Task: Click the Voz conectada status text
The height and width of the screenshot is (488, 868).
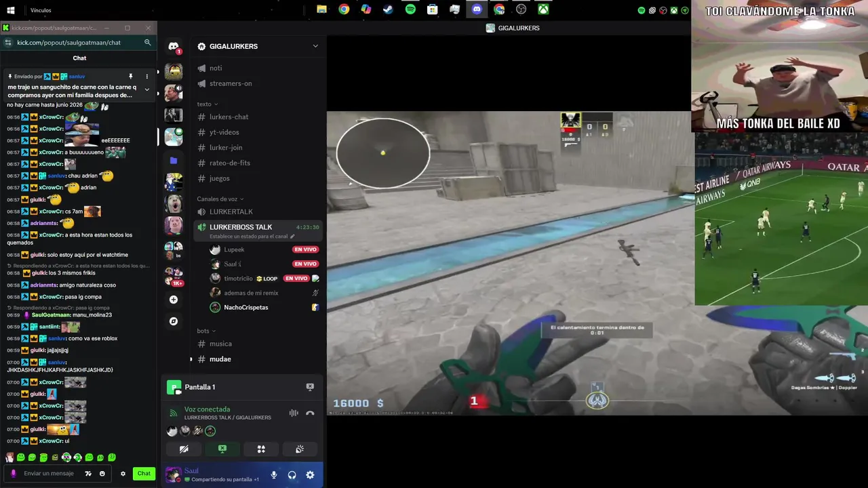Action: 207,409
